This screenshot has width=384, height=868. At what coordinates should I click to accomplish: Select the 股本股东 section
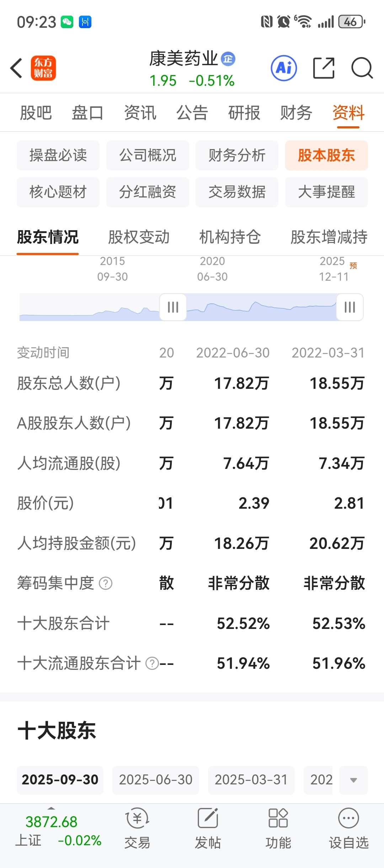[326, 155]
